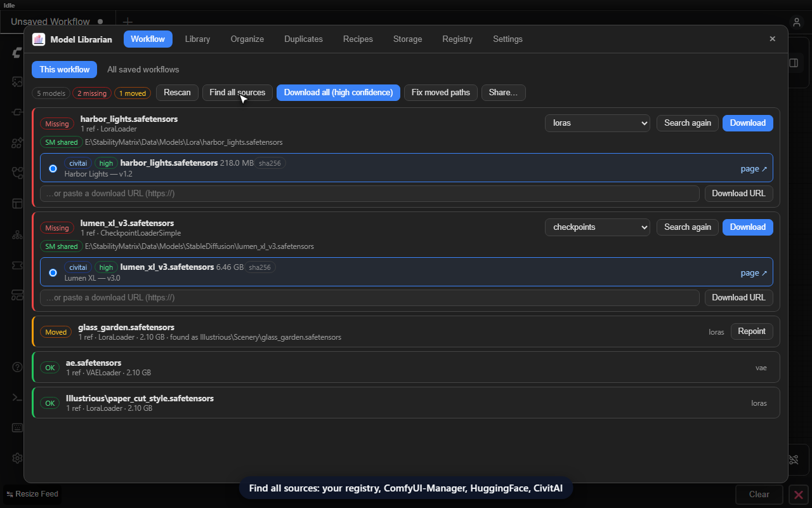Open the console terminal icon in sidebar

pyautogui.click(x=18, y=397)
